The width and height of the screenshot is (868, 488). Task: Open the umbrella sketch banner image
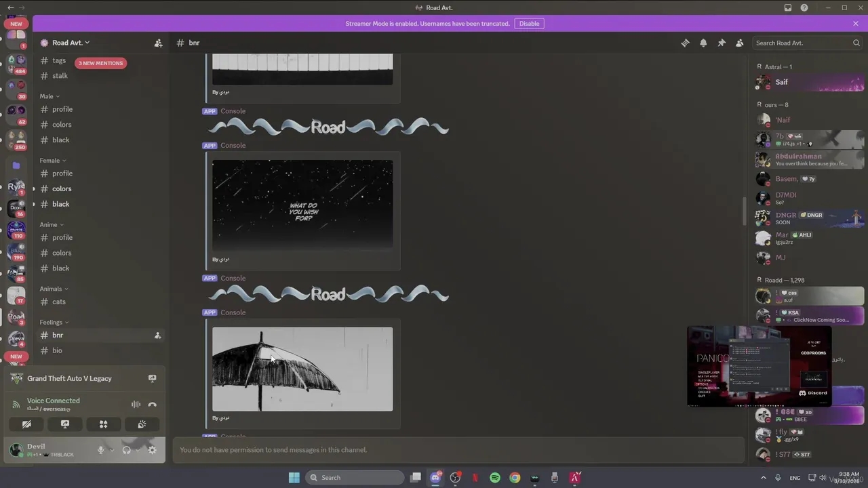pos(302,369)
